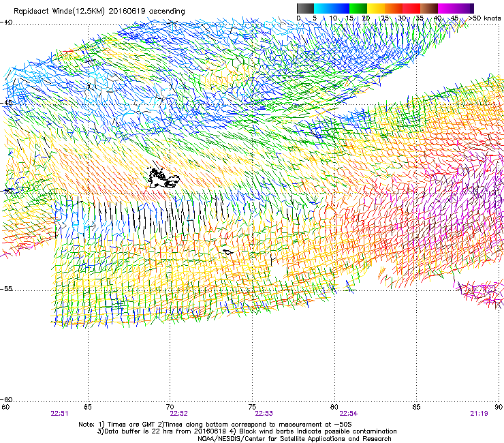The image size is (504, 443).
Task: Click the large black island outline near 70E
Action: 163,178
